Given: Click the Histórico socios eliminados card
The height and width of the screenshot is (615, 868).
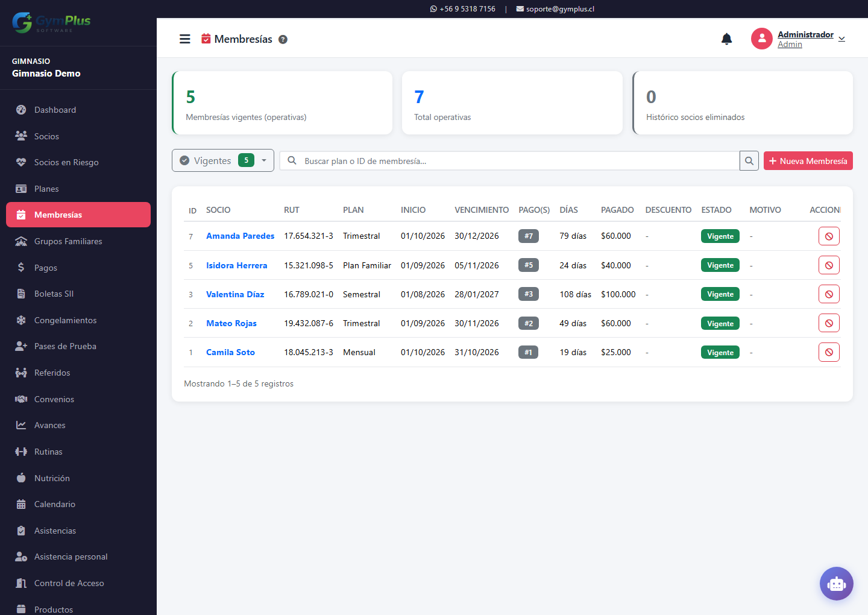Looking at the screenshot, I should 743,102.
